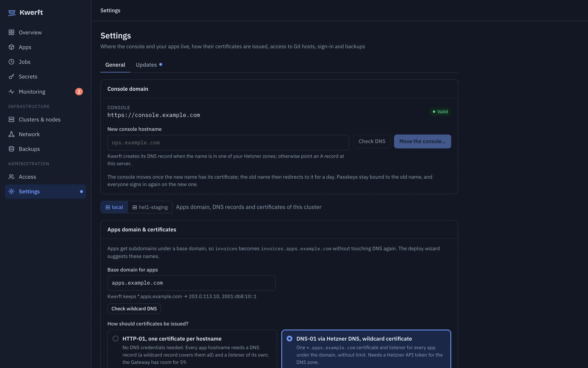Image resolution: width=588 pixels, height=368 pixels.
Task: Click the blue dot on Settings sidebar item
Action: pos(81,192)
